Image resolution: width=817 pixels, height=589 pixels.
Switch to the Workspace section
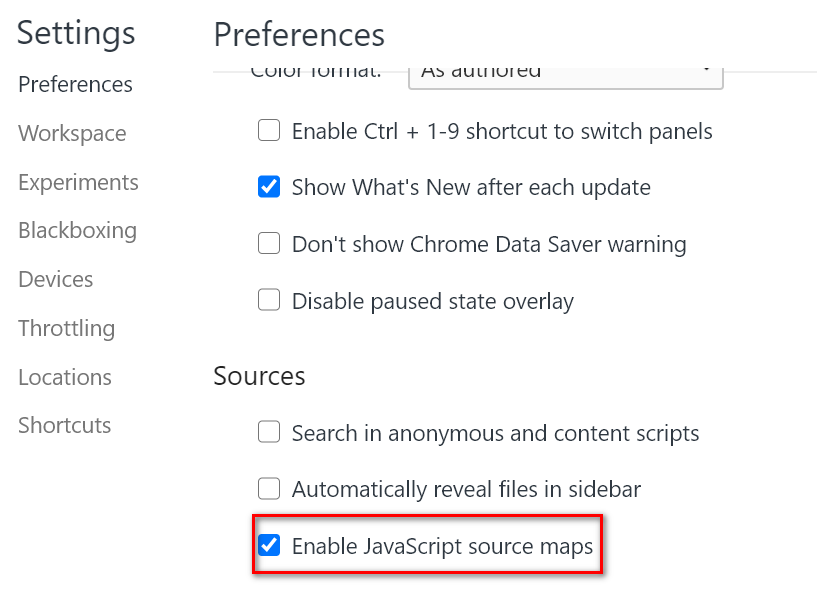[71, 133]
